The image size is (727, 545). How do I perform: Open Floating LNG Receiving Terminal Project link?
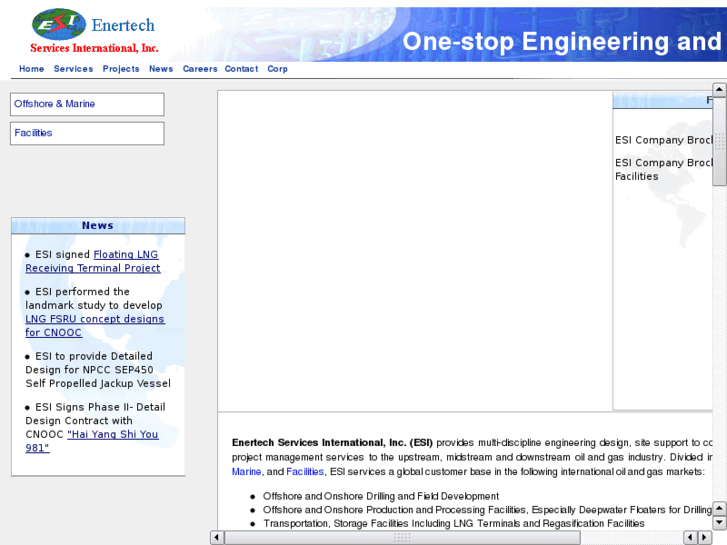point(93,261)
